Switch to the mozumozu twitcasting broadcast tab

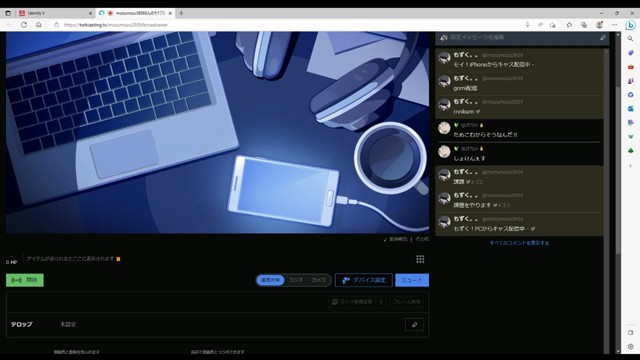[137, 13]
